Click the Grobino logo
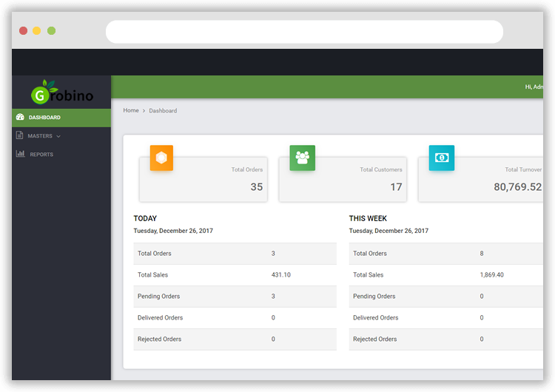The width and height of the screenshot is (555, 392). point(62,92)
